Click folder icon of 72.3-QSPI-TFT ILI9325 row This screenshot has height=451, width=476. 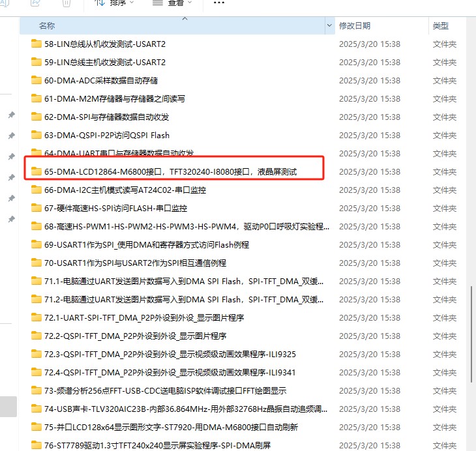tap(36, 354)
